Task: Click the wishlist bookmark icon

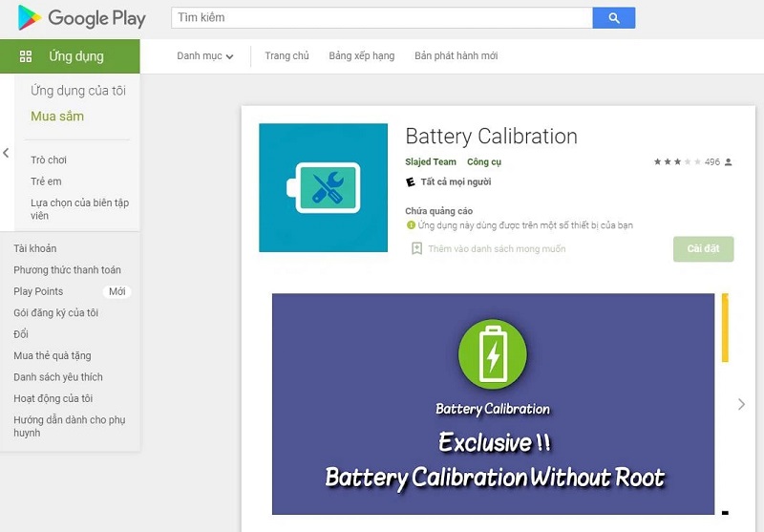Action: (416, 248)
